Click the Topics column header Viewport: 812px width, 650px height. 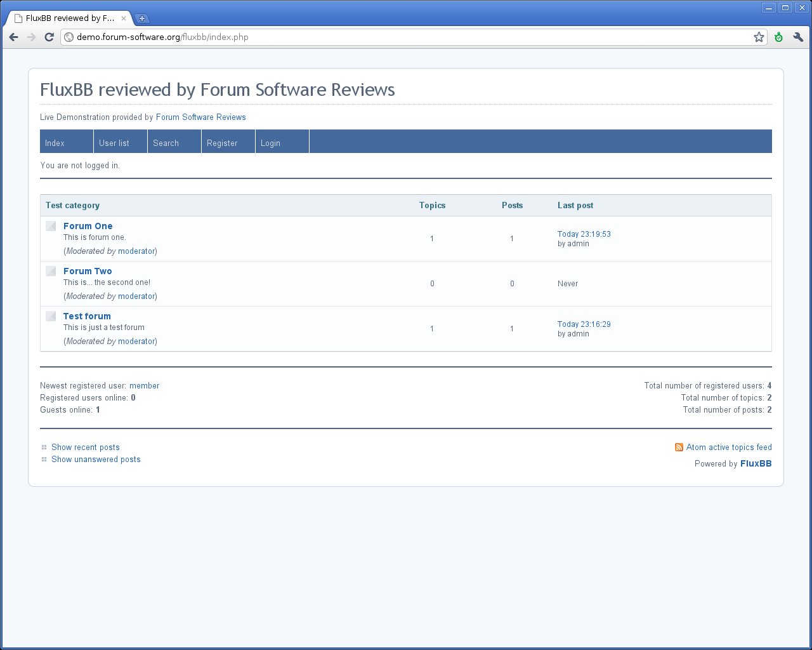(x=432, y=206)
